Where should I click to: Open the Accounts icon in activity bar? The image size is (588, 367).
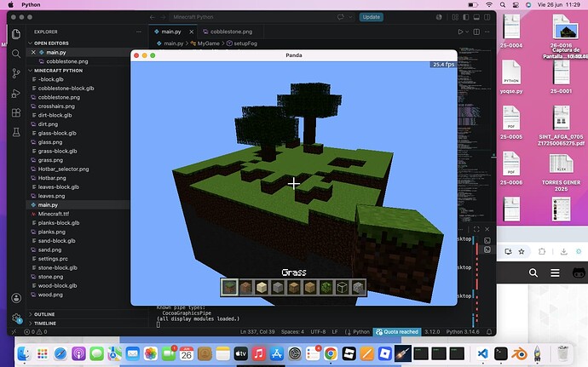pyautogui.click(x=16, y=298)
